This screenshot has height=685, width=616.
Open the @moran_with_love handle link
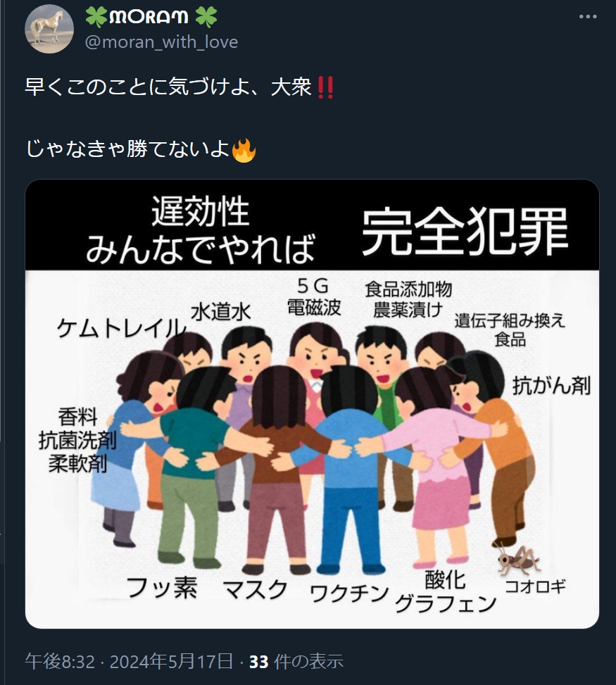161,42
